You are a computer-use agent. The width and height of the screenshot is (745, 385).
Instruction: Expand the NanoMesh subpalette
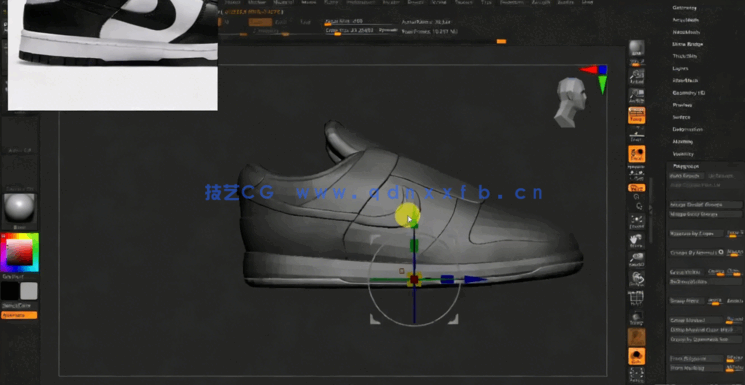686,32
